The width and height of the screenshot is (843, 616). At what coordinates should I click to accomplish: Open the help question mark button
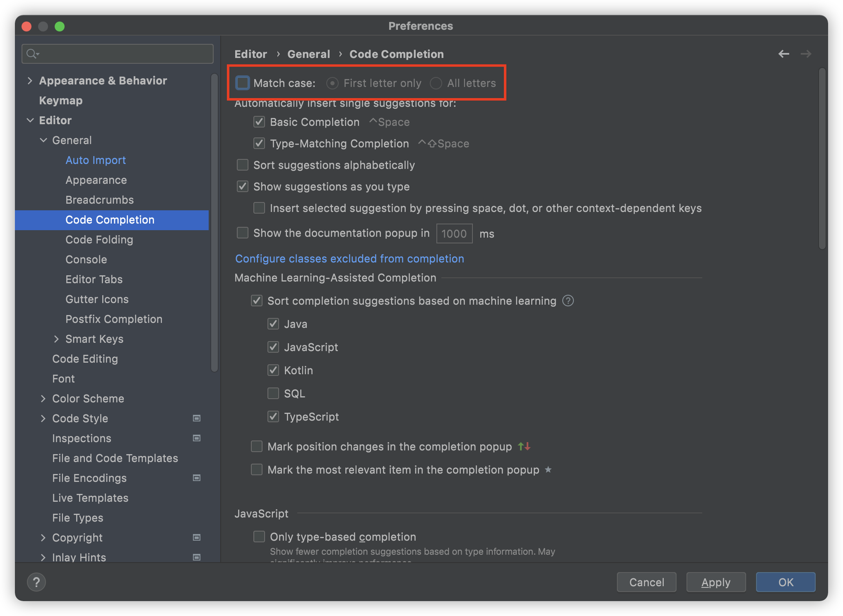(36, 582)
